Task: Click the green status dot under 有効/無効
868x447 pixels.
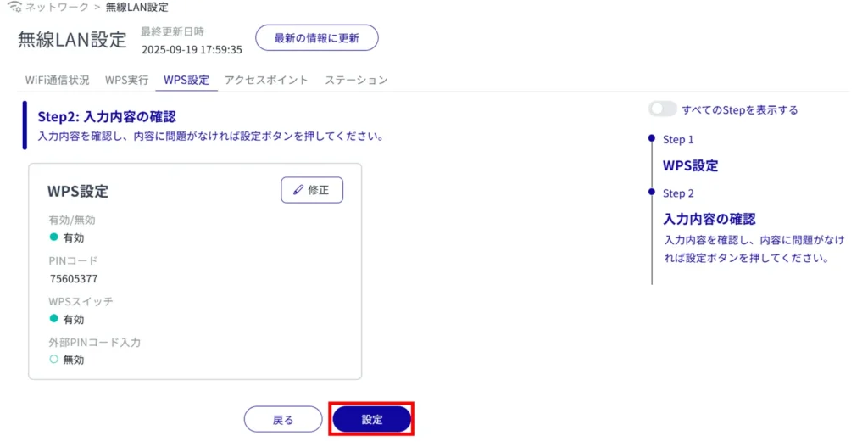Action: 53,237
